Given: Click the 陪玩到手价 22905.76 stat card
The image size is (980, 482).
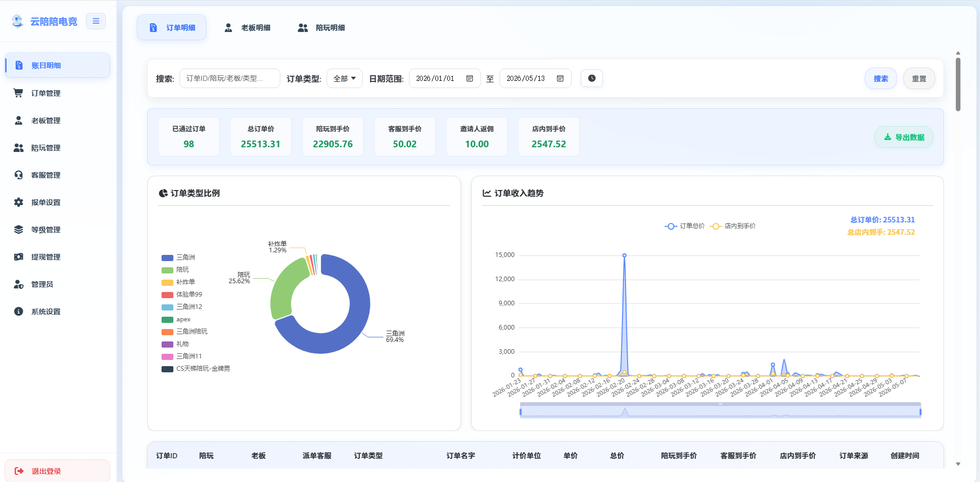Looking at the screenshot, I should click(x=333, y=136).
